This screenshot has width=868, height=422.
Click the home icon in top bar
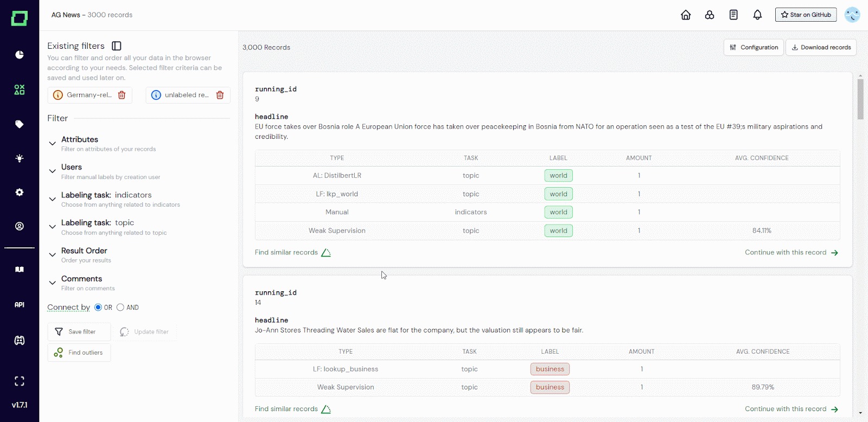pyautogui.click(x=686, y=15)
